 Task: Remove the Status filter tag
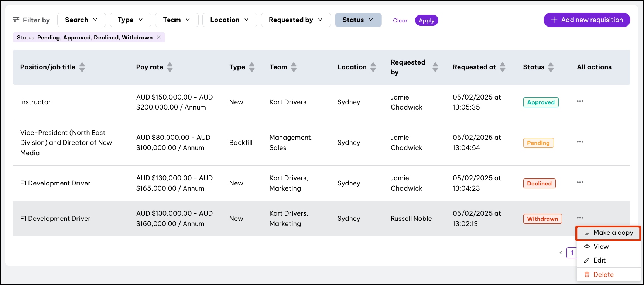click(x=159, y=37)
